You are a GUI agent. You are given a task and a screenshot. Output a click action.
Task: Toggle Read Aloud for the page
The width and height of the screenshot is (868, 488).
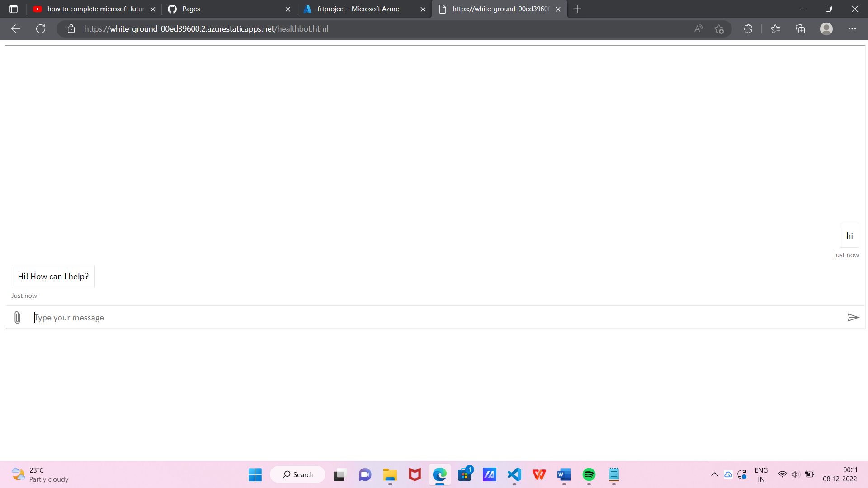pos(698,28)
